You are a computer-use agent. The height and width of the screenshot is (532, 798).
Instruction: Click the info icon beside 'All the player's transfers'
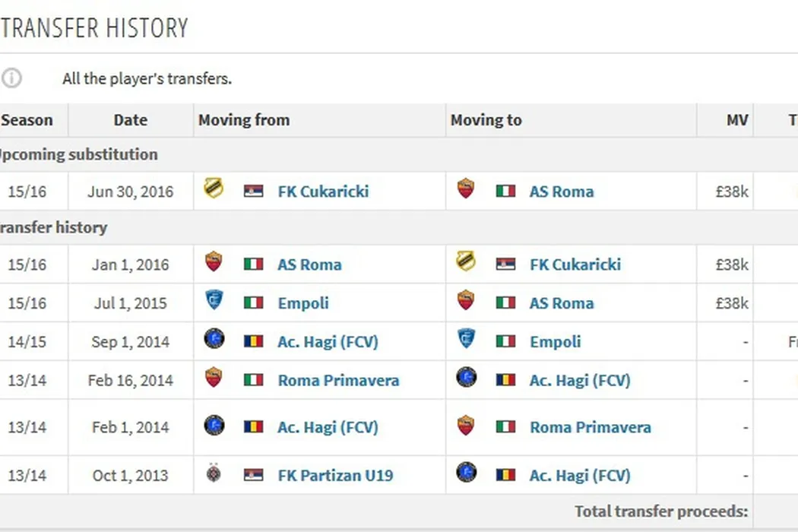click(11, 78)
